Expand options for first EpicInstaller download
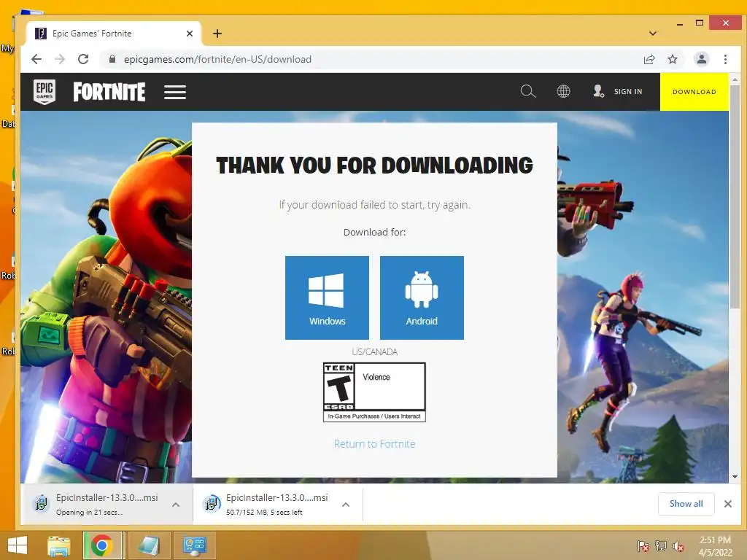Image resolution: width=747 pixels, height=560 pixels. pyautogui.click(x=176, y=505)
